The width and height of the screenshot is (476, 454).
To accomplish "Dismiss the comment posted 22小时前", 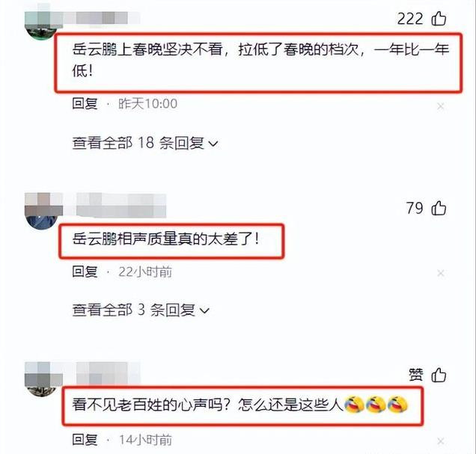I will [x=441, y=274].
